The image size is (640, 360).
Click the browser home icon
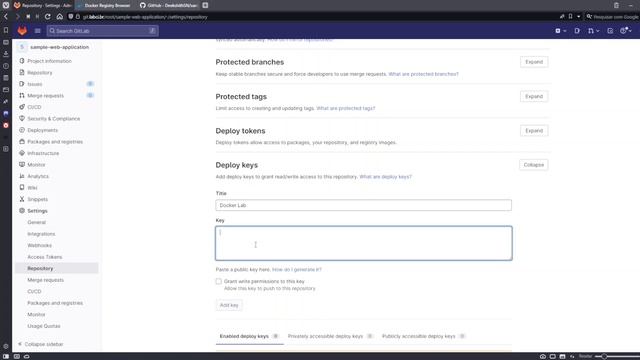coord(60,17)
